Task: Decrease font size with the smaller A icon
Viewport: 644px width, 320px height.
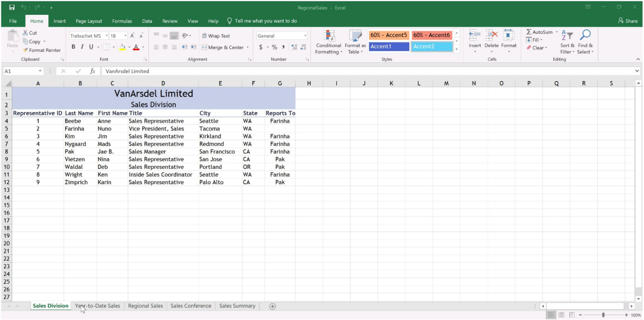Action: click(x=141, y=36)
